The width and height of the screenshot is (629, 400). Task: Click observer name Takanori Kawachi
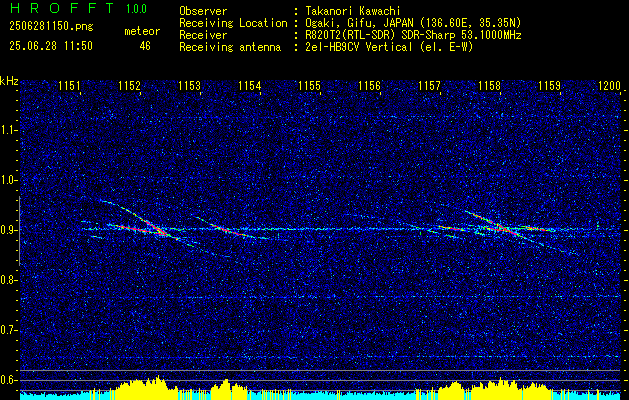351,11
